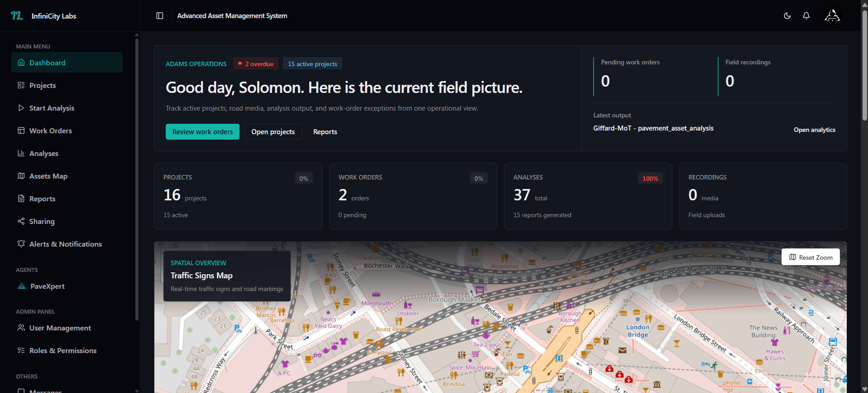
Task: Click the ADAMS OPERATIONS label
Action: [x=196, y=64]
